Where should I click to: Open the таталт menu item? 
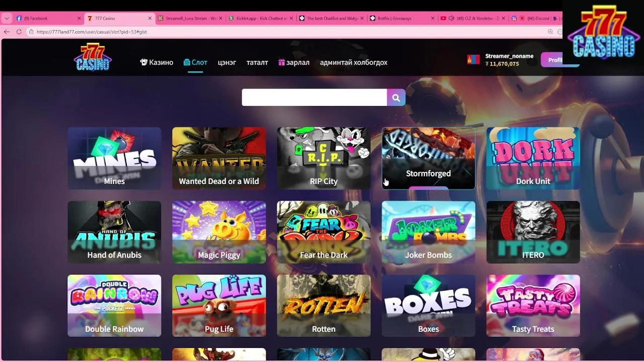[x=257, y=62]
